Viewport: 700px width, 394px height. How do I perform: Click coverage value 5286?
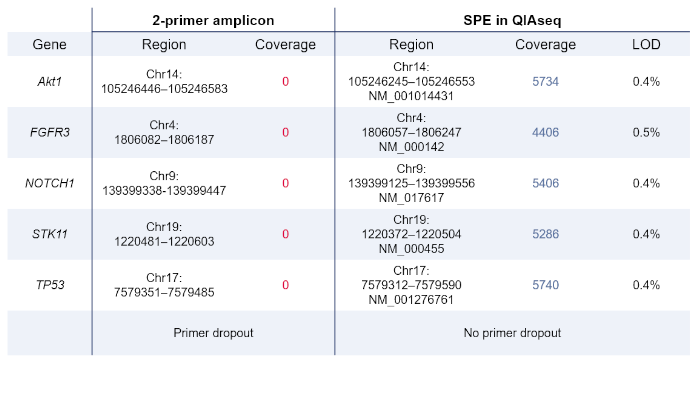(x=545, y=234)
